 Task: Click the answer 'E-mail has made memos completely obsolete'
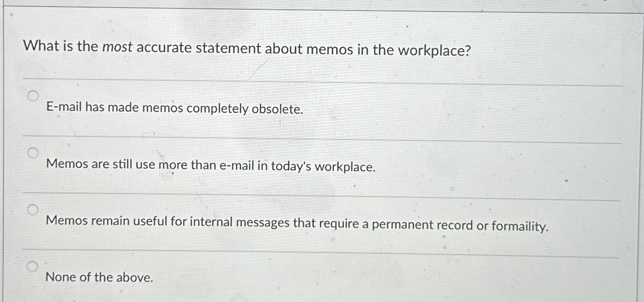click(x=174, y=107)
